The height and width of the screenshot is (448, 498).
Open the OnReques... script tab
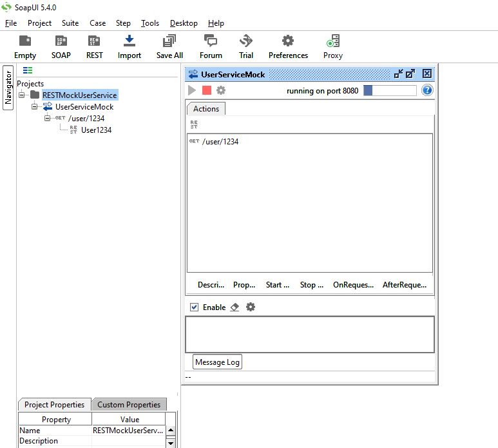coord(353,285)
